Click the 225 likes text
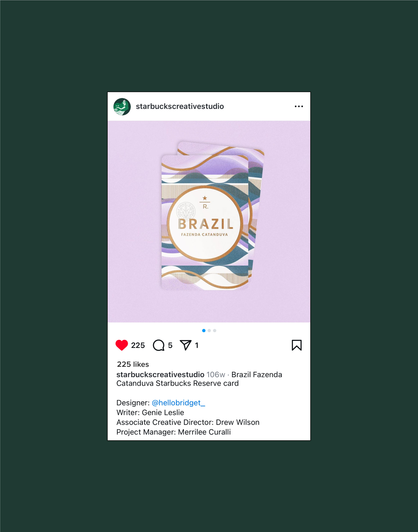 click(x=133, y=364)
